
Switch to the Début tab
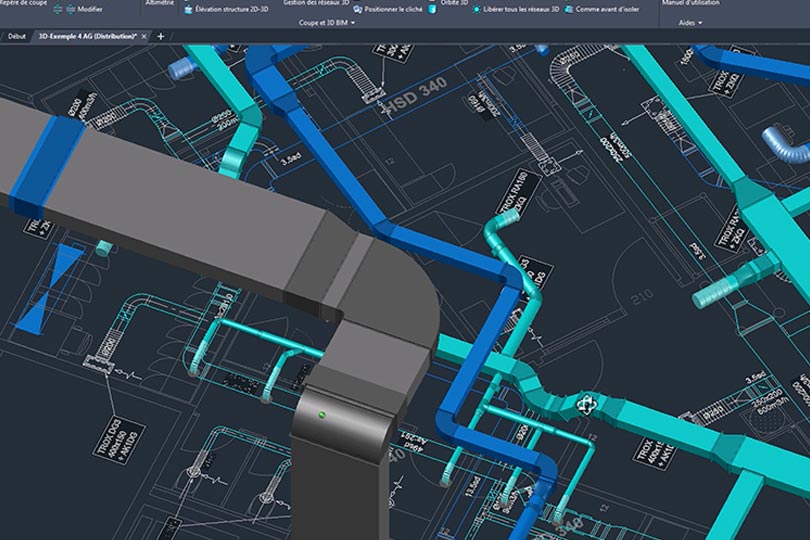17,36
